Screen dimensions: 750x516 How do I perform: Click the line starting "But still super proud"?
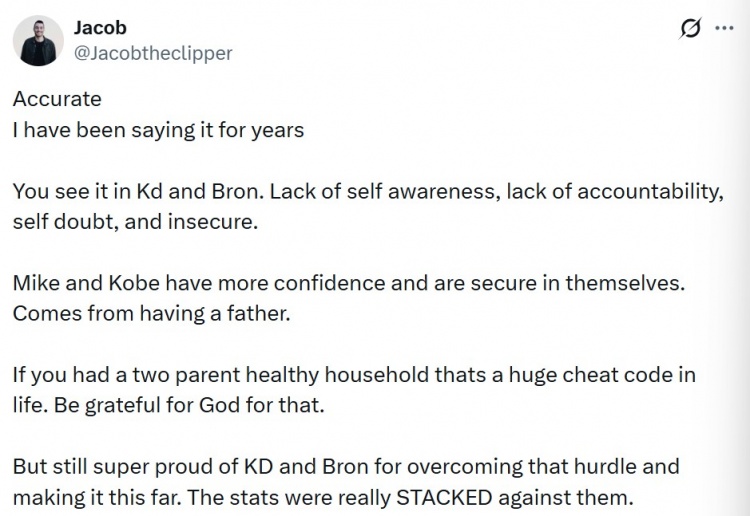point(345,466)
